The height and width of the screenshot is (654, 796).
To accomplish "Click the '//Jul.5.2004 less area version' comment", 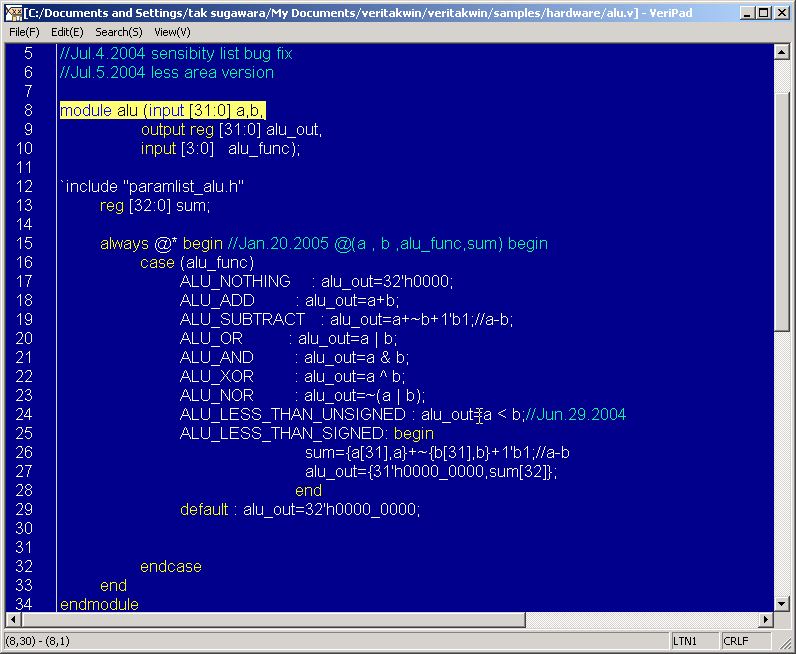I will pos(167,72).
